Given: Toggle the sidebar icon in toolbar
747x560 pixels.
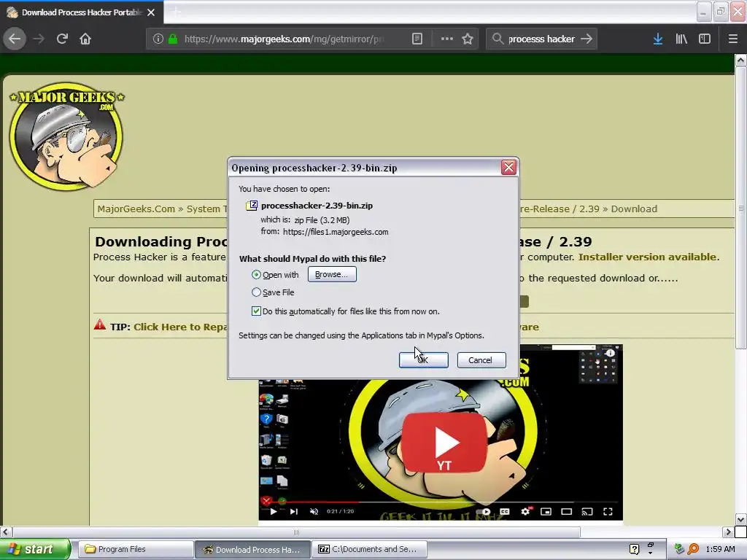Looking at the screenshot, I should click(x=705, y=39).
